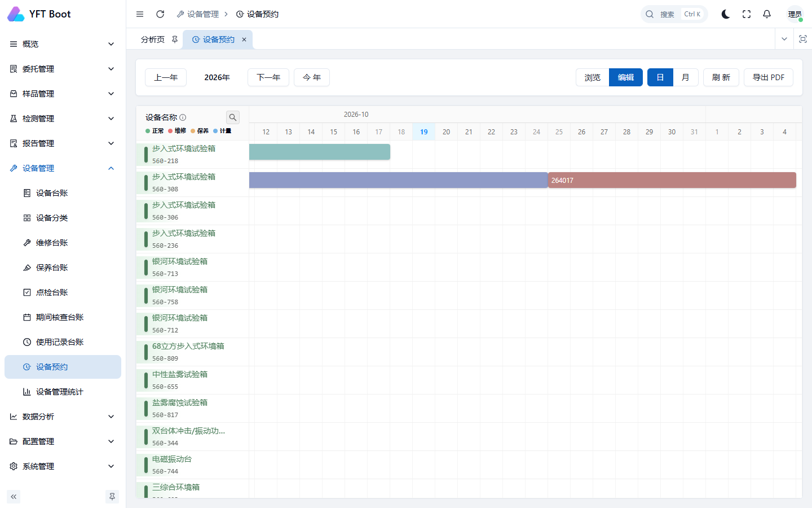
Task: Expand the 报告管理 menu
Action: pyautogui.click(x=63, y=143)
